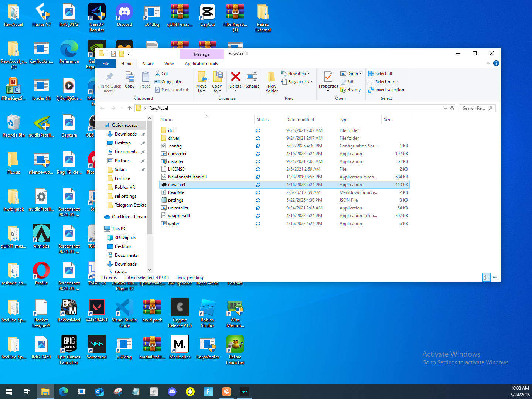The width and height of the screenshot is (532, 399).
Task: Click the Up arrow navigation button
Action: (x=129, y=108)
